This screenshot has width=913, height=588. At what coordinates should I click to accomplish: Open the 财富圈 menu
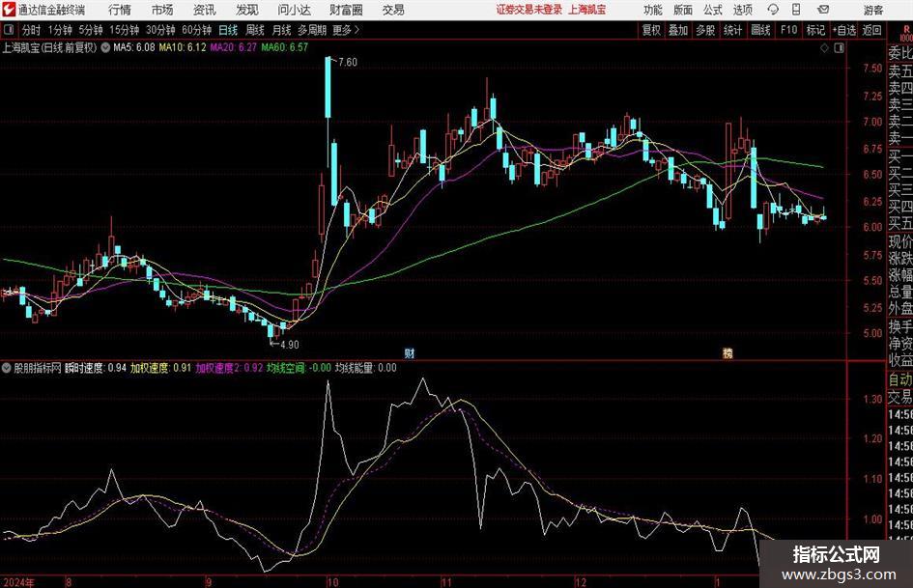346,10
